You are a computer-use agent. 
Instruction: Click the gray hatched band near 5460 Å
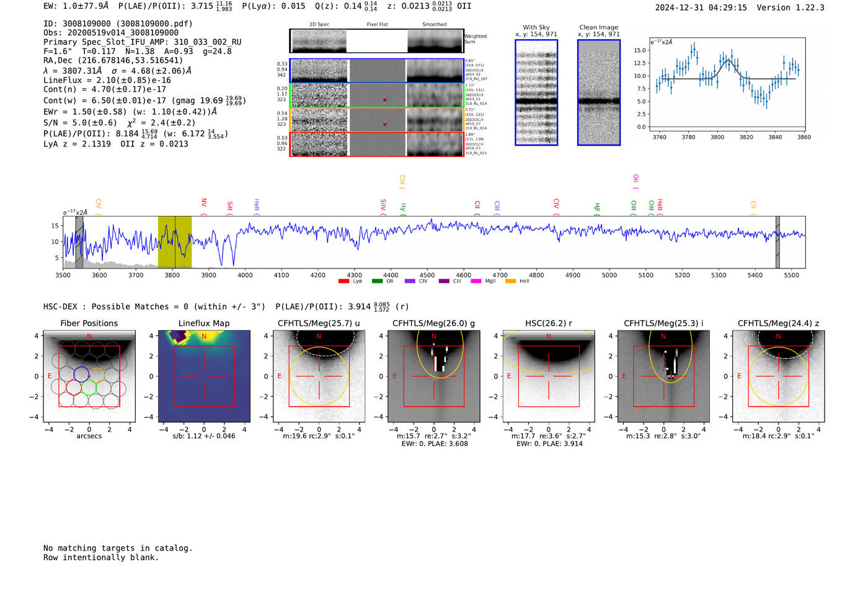click(x=777, y=242)
